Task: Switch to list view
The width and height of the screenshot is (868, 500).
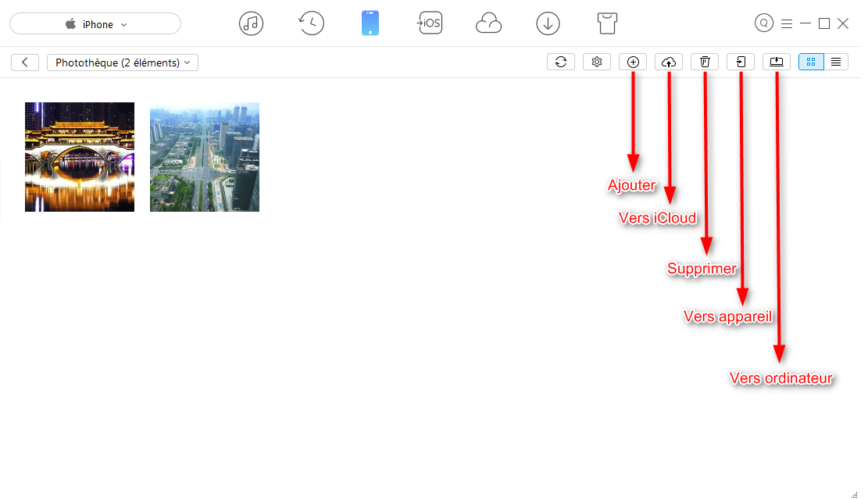Action: [836, 62]
